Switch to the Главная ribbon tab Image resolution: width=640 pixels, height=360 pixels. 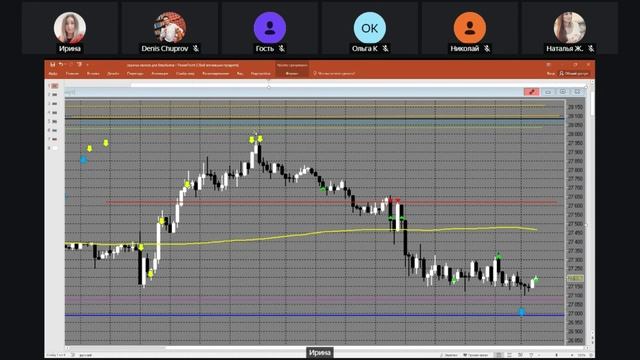[x=72, y=73]
